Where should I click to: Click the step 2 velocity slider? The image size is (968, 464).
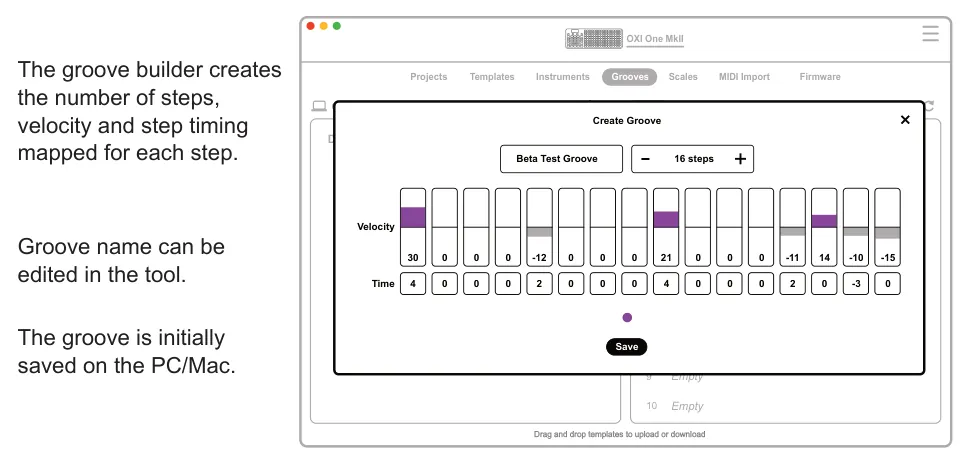(444, 227)
